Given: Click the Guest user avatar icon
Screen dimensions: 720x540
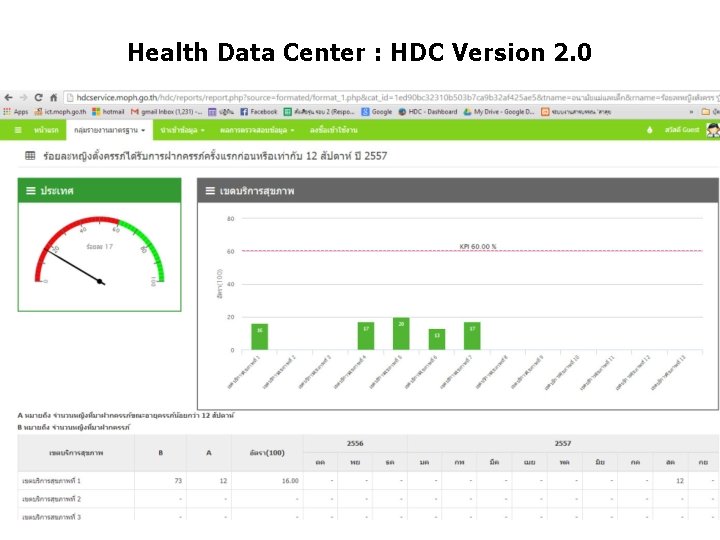Looking at the screenshot, I should 713,130.
